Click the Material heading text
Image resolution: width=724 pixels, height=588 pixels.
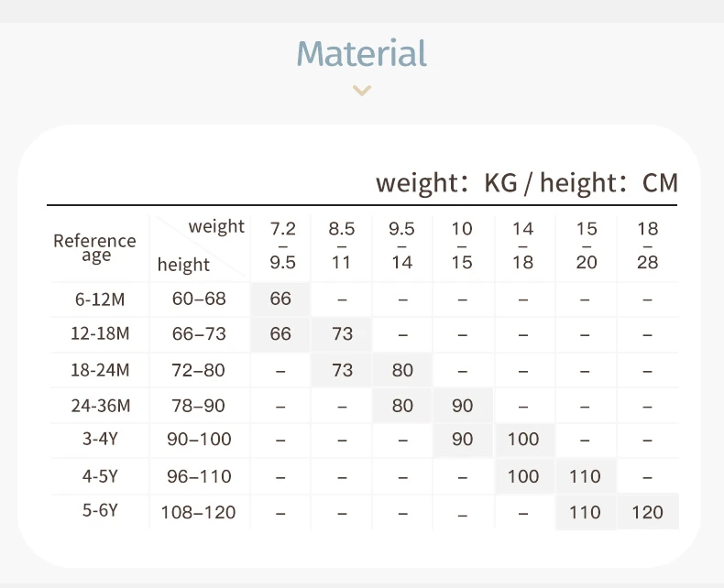pos(362,53)
